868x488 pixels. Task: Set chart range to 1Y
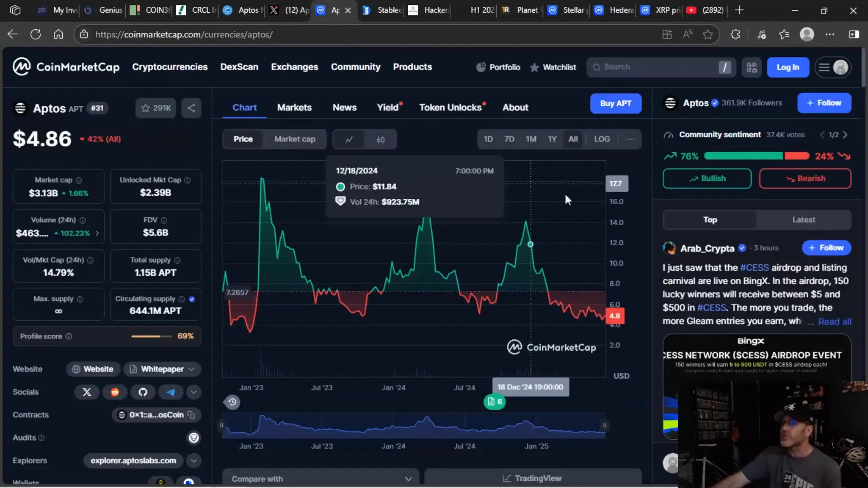[552, 139]
